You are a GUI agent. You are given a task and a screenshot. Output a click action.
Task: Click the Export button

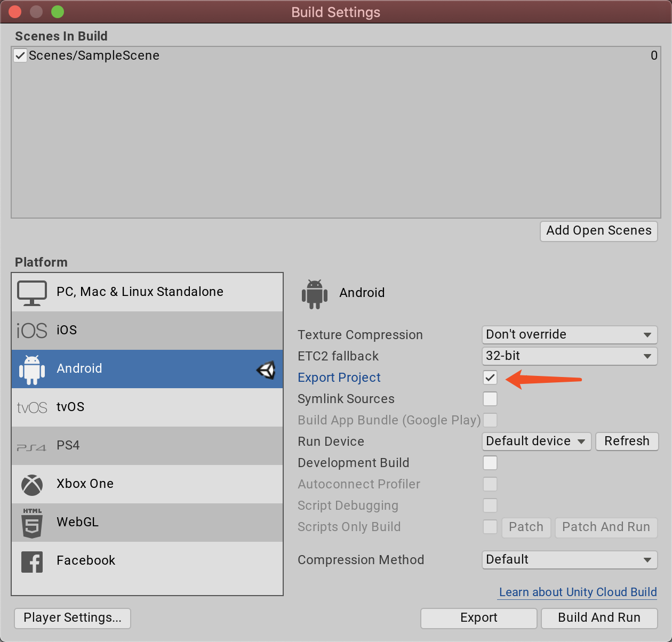(x=479, y=618)
